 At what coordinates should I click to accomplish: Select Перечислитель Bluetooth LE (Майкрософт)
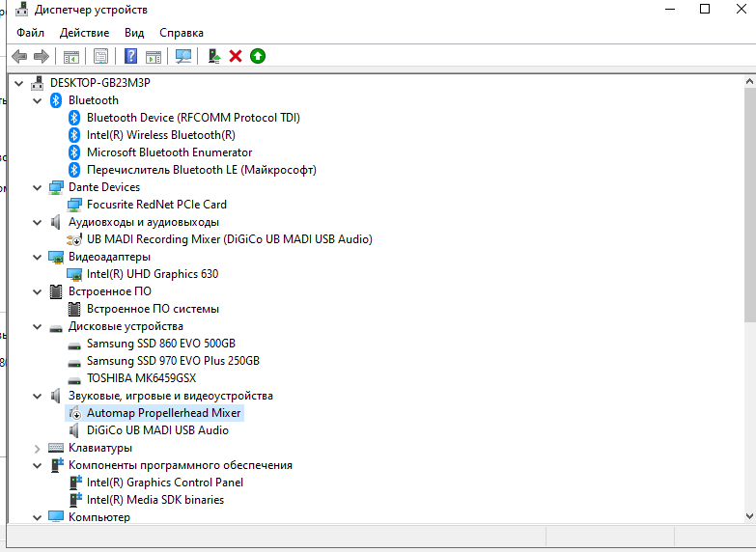pyautogui.click(x=202, y=170)
